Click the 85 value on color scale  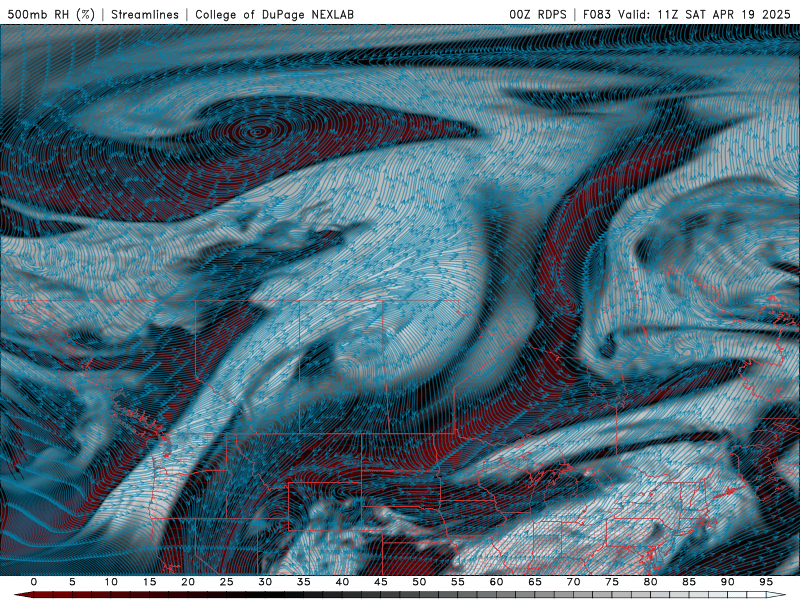[x=689, y=582]
